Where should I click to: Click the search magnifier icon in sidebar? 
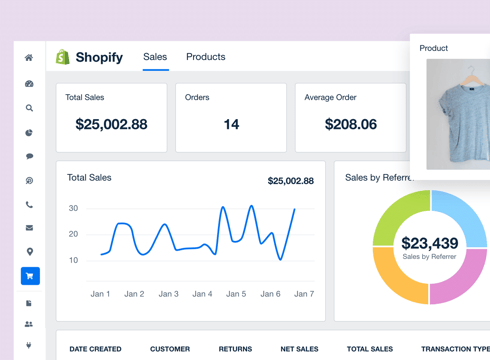click(29, 108)
